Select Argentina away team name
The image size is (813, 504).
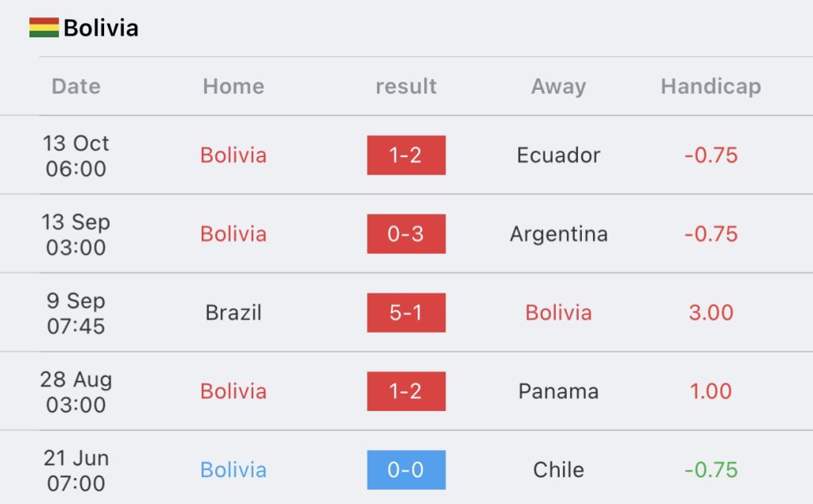pyautogui.click(x=558, y=234)
